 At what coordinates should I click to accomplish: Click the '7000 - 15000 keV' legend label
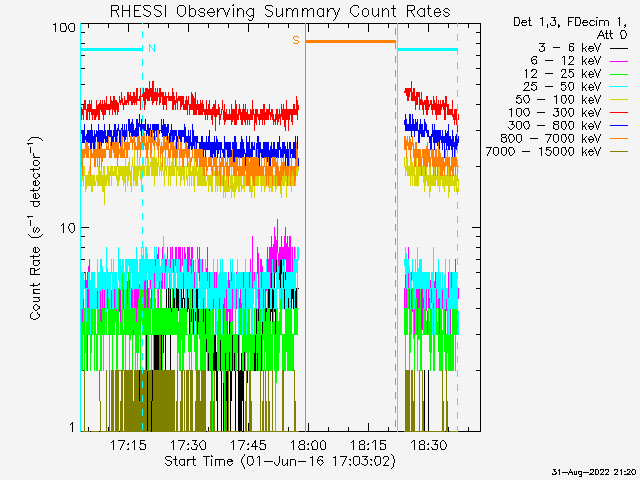(x=543, y=152)
